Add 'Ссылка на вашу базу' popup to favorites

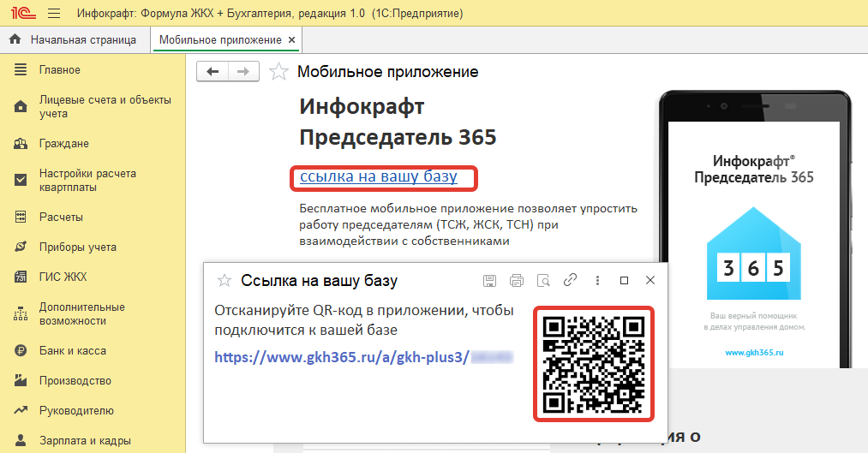224,280
